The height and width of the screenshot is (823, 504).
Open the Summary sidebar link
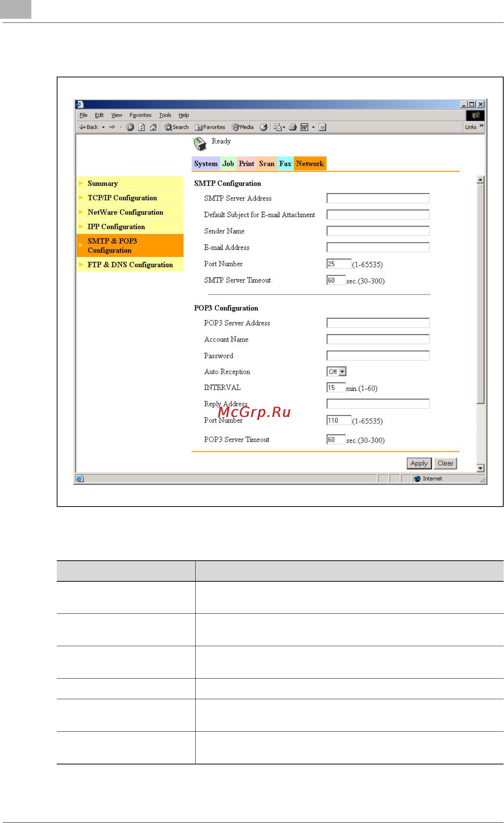(130, 183)
